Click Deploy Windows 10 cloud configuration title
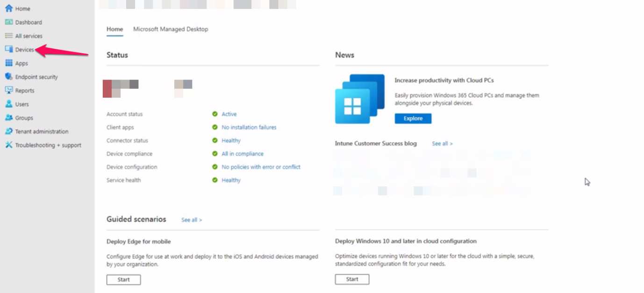The width and height of the screenshot is (644, 293). coord(406,241)
